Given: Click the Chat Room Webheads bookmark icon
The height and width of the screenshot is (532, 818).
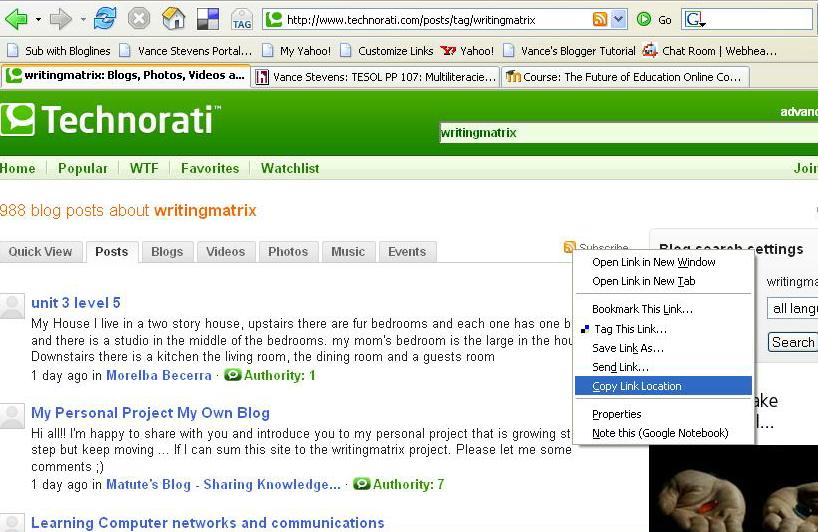Looking at the screenshot, I should (649, 51).
